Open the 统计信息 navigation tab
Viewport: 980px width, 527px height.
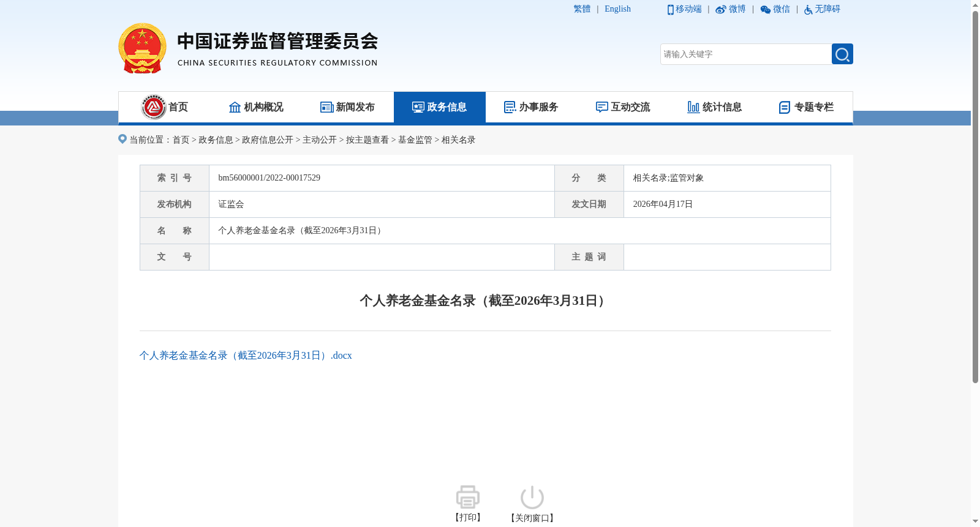point(715,107)
